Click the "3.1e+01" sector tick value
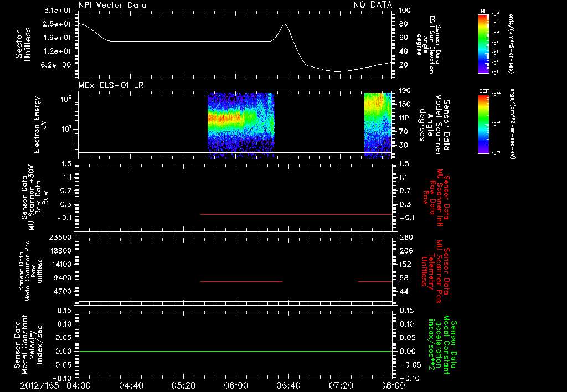The height and width of the screenshot is (392, 567). (x=57, y=11)
